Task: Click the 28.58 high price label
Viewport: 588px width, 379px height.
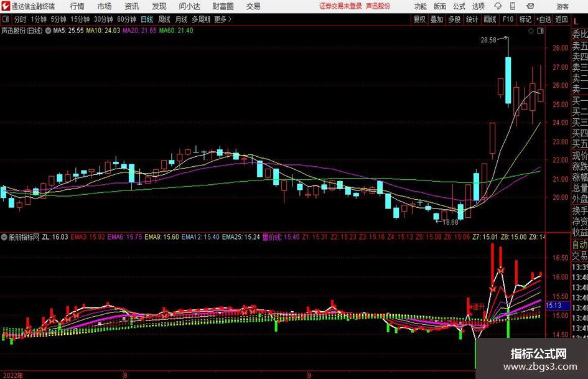Action: [488, 40]
